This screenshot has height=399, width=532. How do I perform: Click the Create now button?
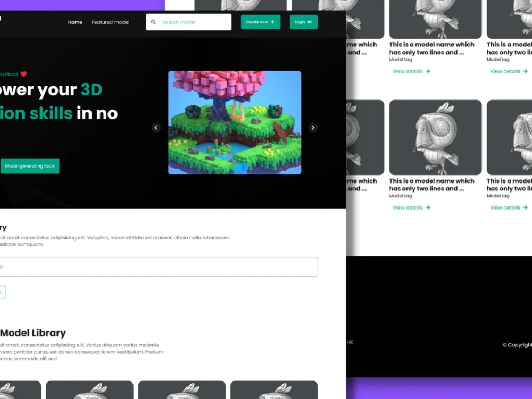[x=261, y=22]
